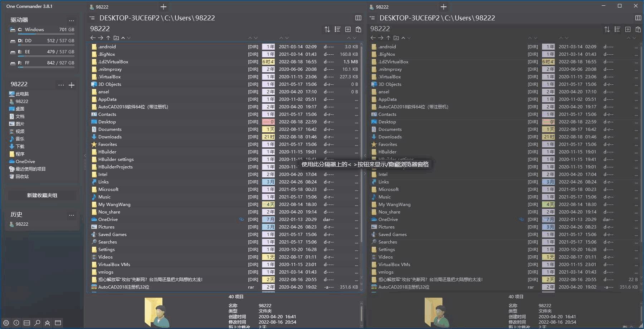644x329 pixels.
Task: Click the paste clipboard icon in right pane
Action: click(x=638, y=29)
